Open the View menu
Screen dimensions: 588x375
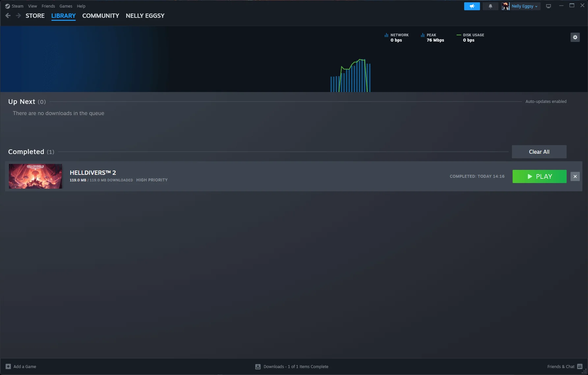tap(32, 6)
